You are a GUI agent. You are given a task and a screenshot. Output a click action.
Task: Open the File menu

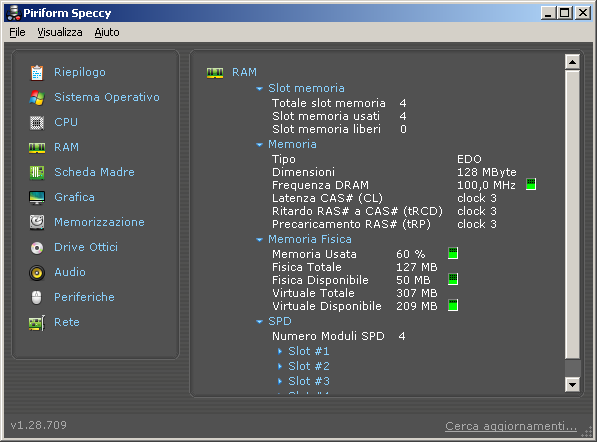[17, 32]
